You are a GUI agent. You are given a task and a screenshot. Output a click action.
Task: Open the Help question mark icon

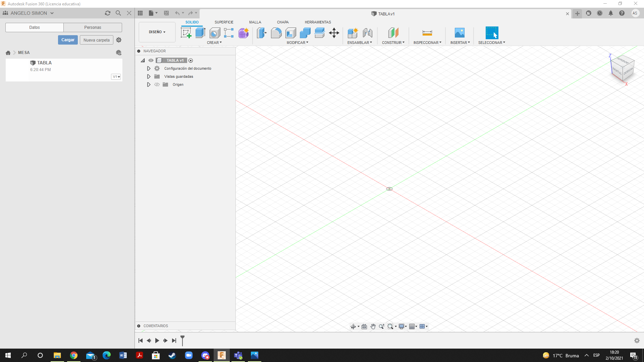click(622, 13)
